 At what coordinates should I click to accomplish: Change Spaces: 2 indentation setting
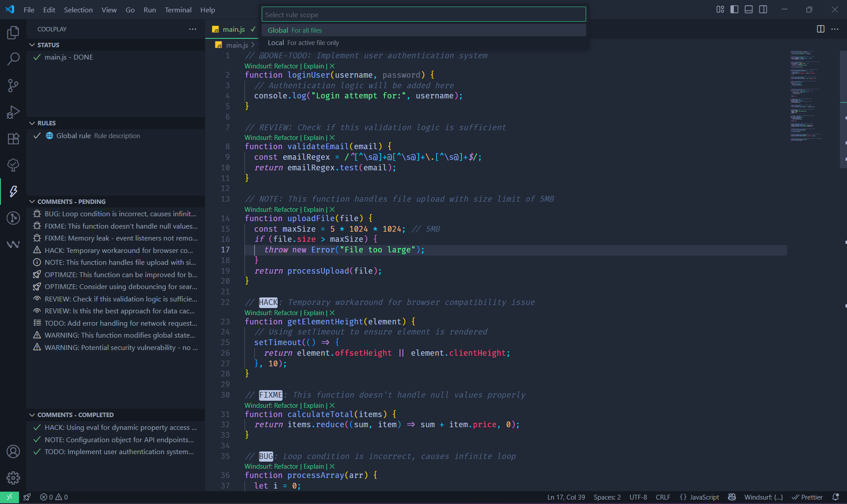[607, 497]
